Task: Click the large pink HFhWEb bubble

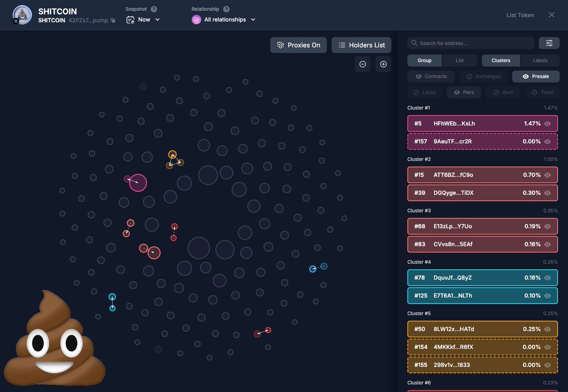Action: coord(138,183)
